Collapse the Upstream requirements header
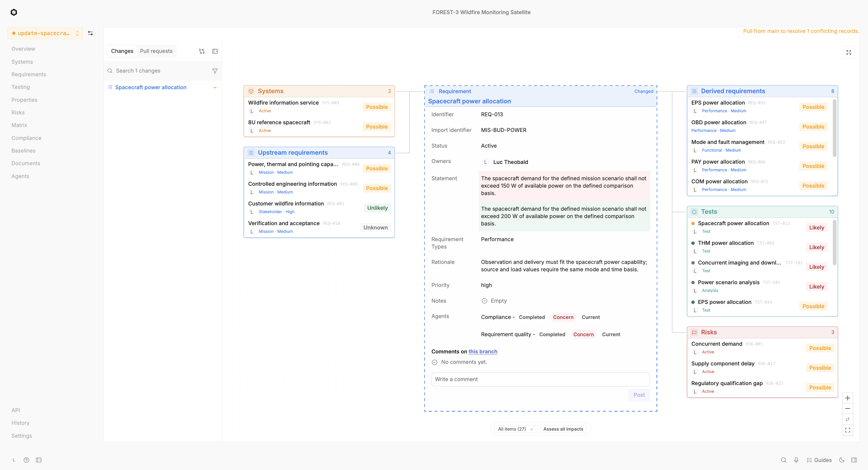The width and height of the screenshot is (868, 470). [319, 153]
